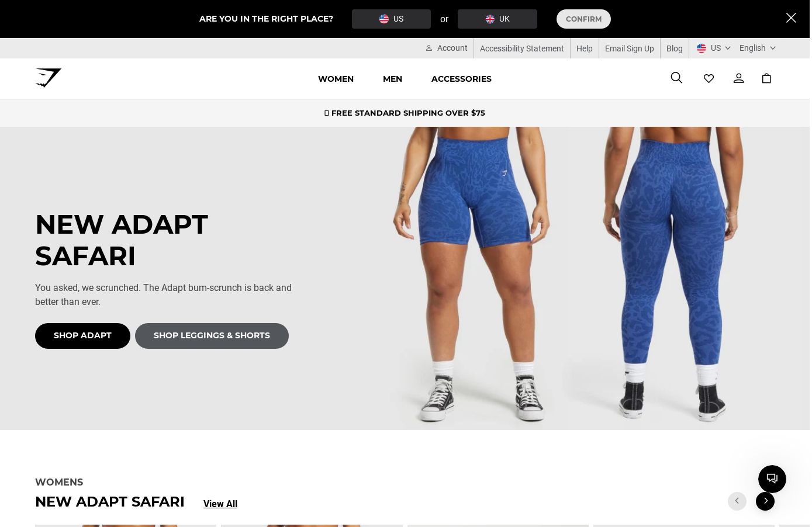812x527 pixels.
Task: Dismiss the region banner with X
Action: coord(791,18)
